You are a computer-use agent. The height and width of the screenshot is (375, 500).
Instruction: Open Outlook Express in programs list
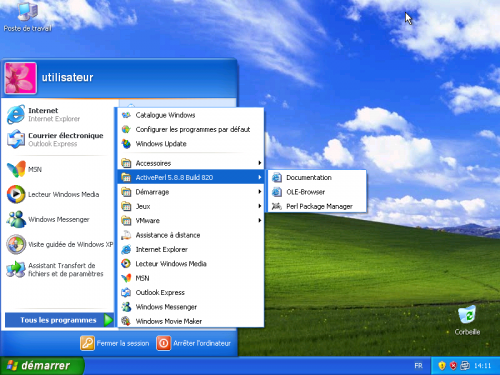point(191,293)
